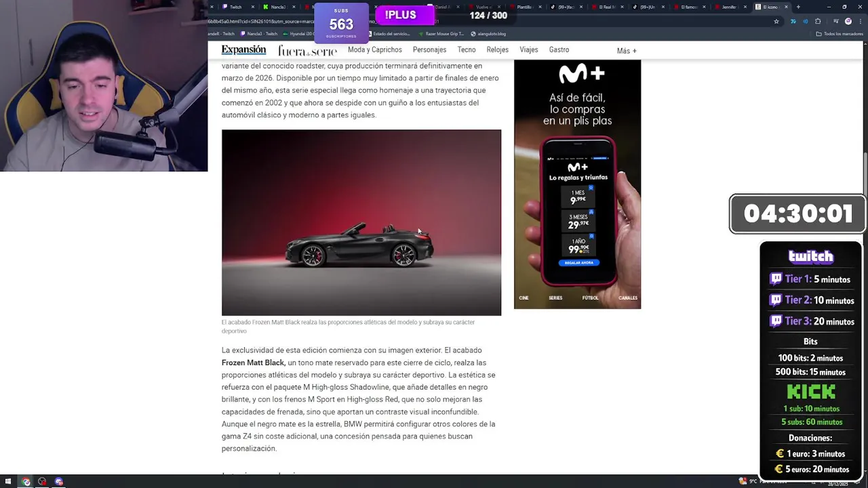This screenshot has height=488, width=868.
Task: Go to the Tecno section
Action: 467,49
